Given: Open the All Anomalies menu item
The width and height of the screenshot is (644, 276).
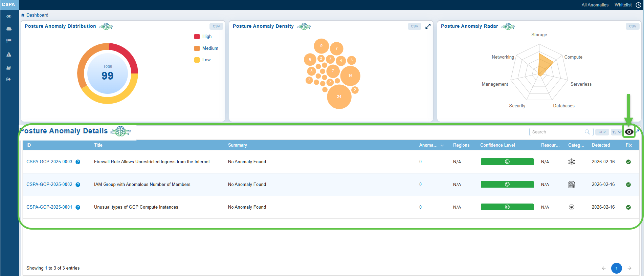Looking at the screenshot, I should point(595,5).
